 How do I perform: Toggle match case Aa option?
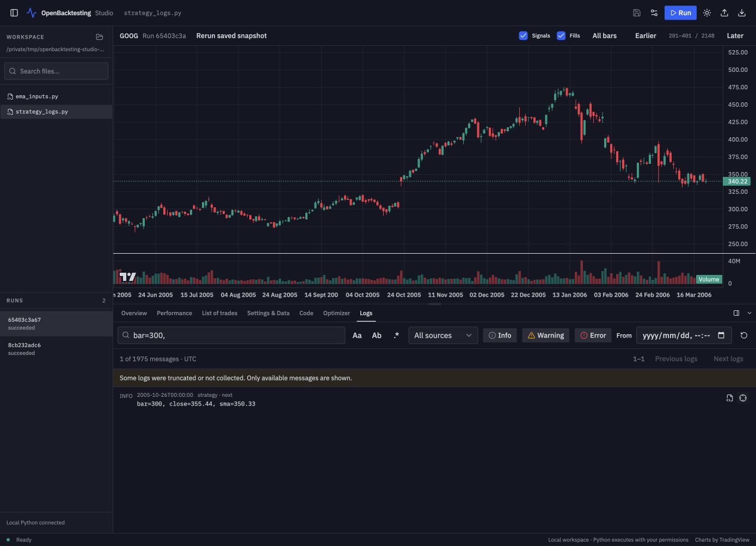coord(357,335)
